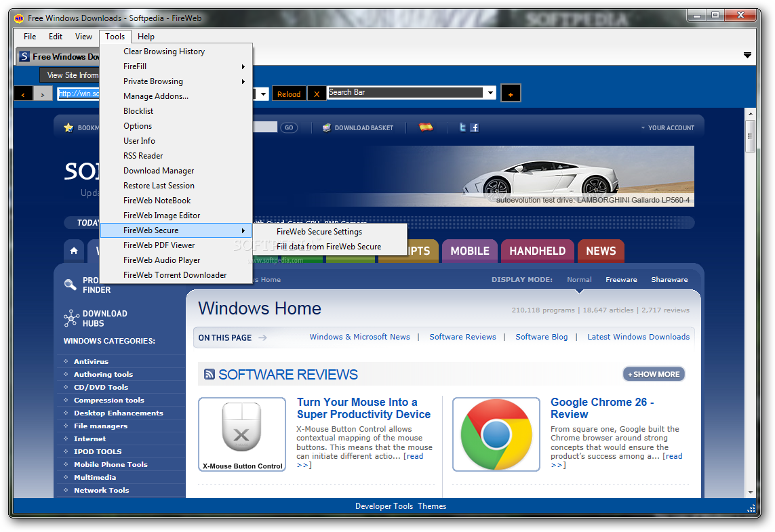The height and width of the screenshot is (532, 775).
Task: Open the Your Account dropdown
Action: (668, 127)
